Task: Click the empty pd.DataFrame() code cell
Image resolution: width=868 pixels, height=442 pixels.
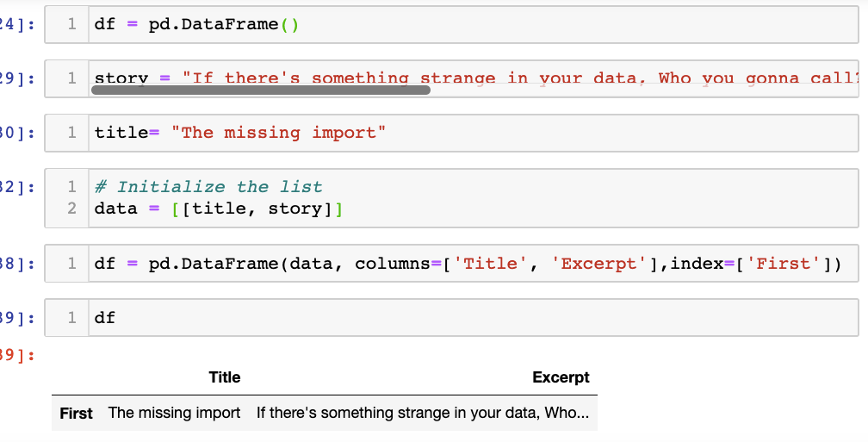Action: point(474,24)
